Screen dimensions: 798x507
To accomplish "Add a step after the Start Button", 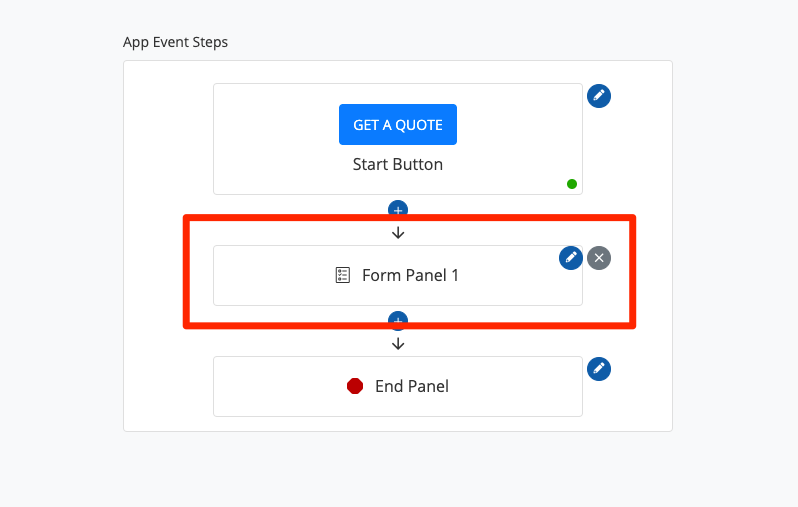I will point(398,210).
